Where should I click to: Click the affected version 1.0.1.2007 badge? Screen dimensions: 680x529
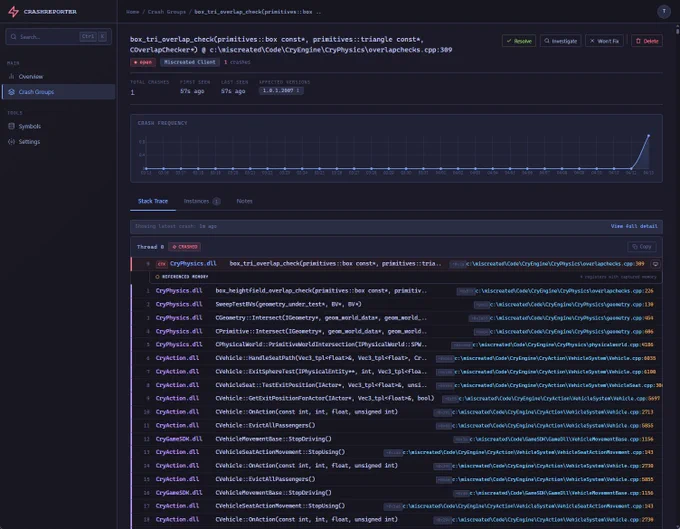tap(281, 91)
